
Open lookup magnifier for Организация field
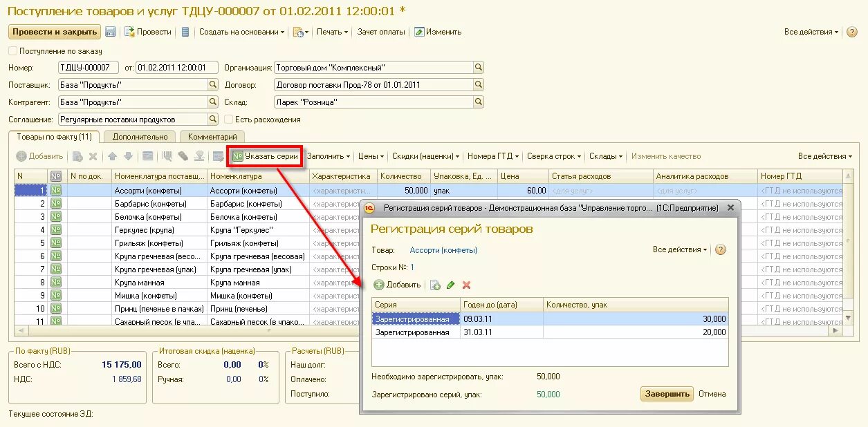(x=479, y=68)
